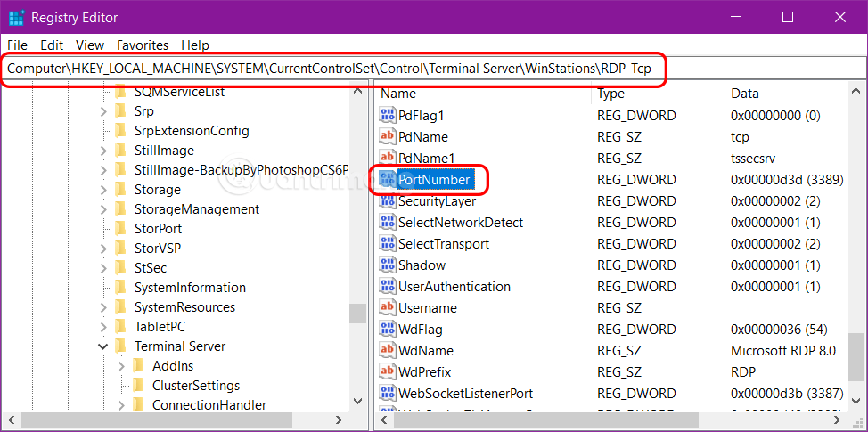Click the Terminal Server folder icon
868x432 pixels.
[120, 346]
